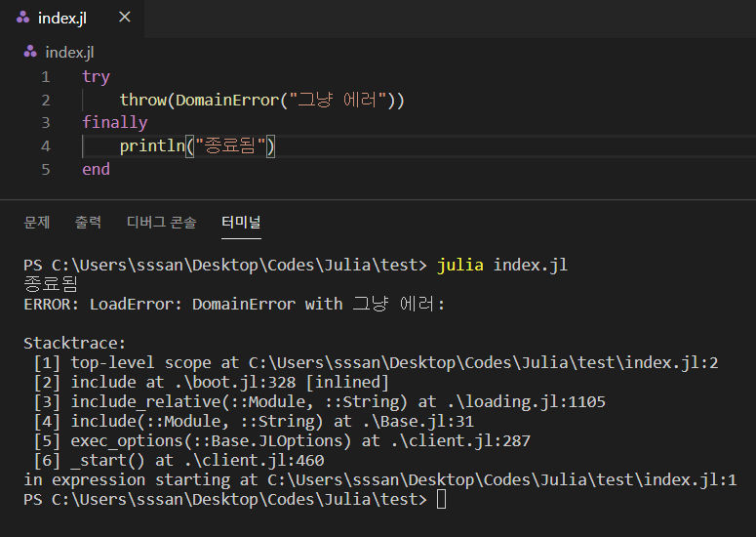
Task: Click the Julia icon in the breadcrumb bar
Action: pos(30,52)
